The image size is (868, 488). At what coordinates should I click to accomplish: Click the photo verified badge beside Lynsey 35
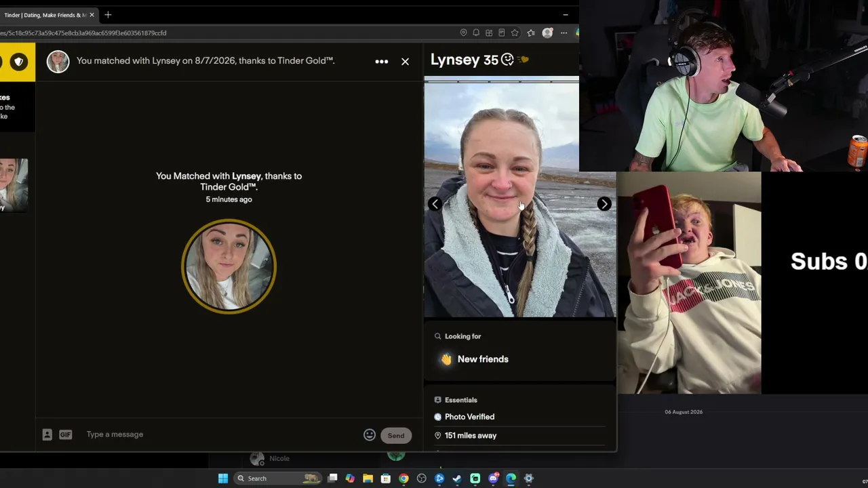pyautogui.click(x=507, y=60)
